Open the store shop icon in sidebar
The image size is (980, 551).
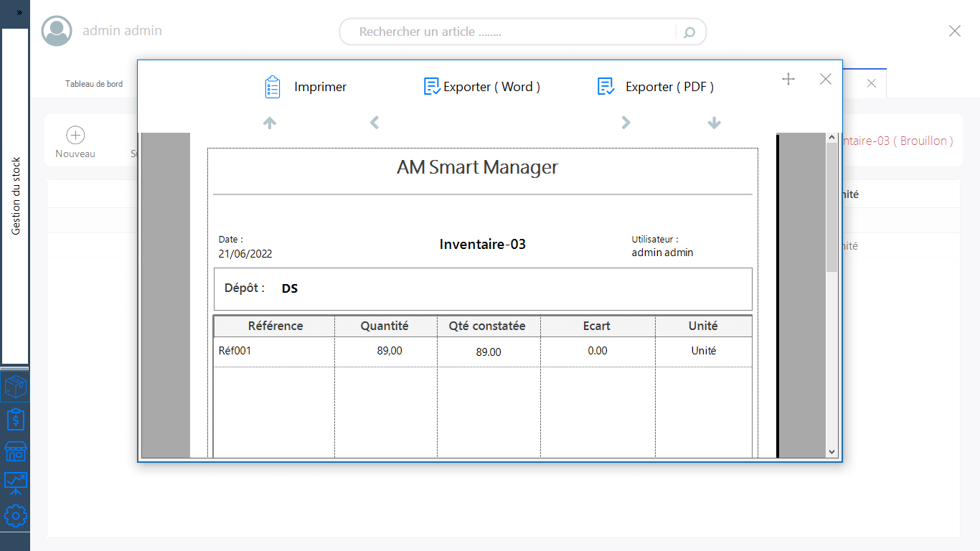click(x=15, y=451)
